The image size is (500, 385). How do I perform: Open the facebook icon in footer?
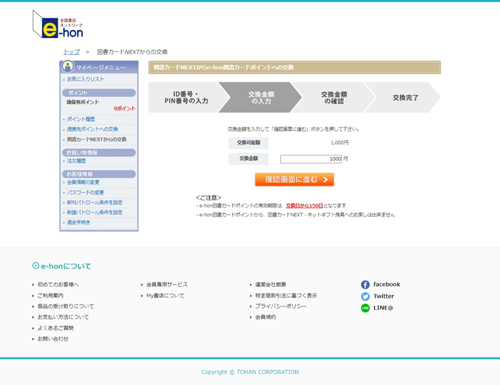365,285
